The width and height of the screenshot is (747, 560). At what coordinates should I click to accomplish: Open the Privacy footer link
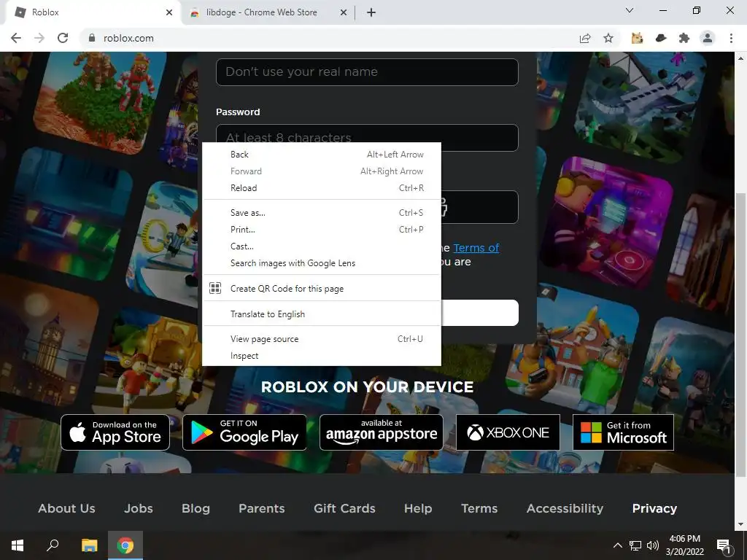[x=654, y=508]
